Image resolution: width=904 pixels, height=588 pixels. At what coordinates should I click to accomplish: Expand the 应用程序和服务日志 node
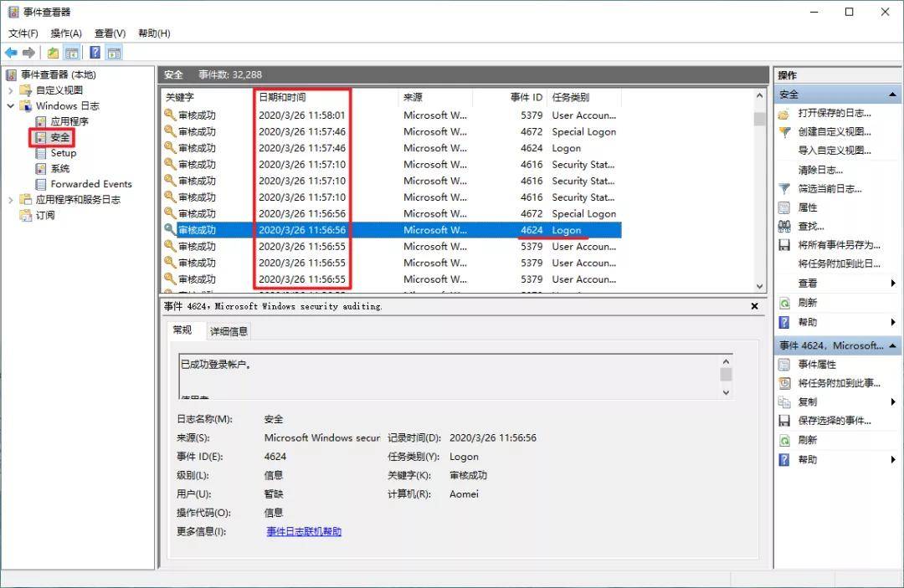tap(10, 200)
